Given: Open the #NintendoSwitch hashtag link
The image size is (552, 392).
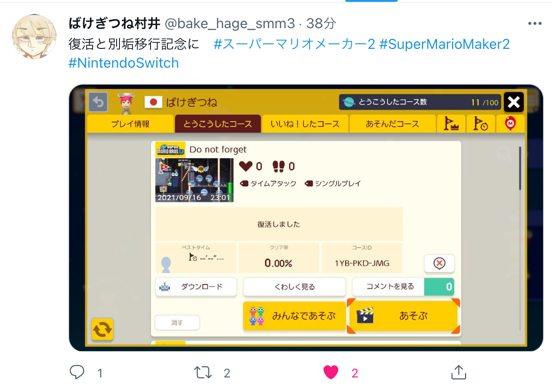Looking at the screenshot, I should 124,63.
